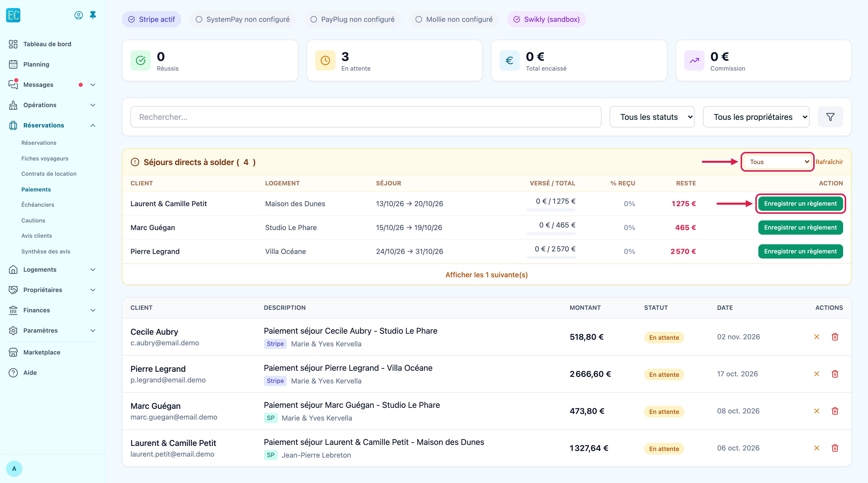Select PayPlug non configuré provider chip
This screenshot has width=868, height=483.
coord(353,19)
